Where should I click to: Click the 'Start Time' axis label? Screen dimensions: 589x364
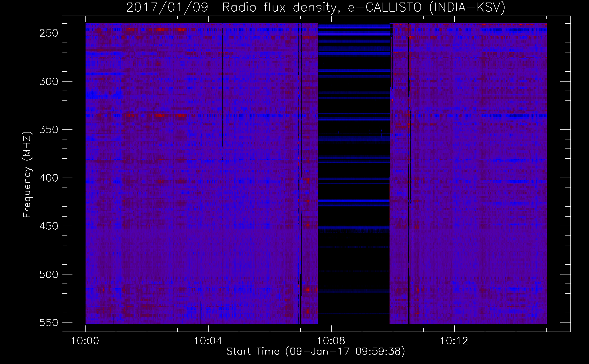click(316, 352)
